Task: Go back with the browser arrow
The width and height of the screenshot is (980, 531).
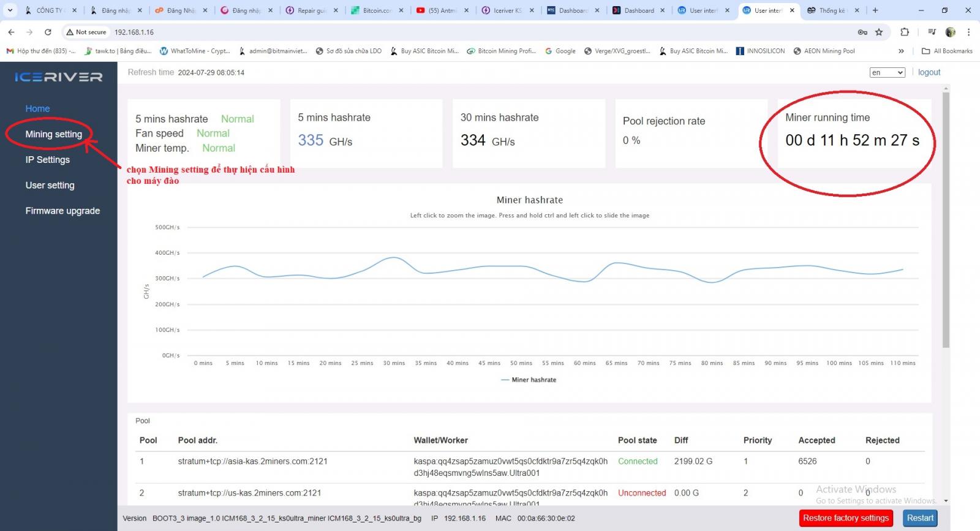Action: pyautogui.click(x=11, y=32)
